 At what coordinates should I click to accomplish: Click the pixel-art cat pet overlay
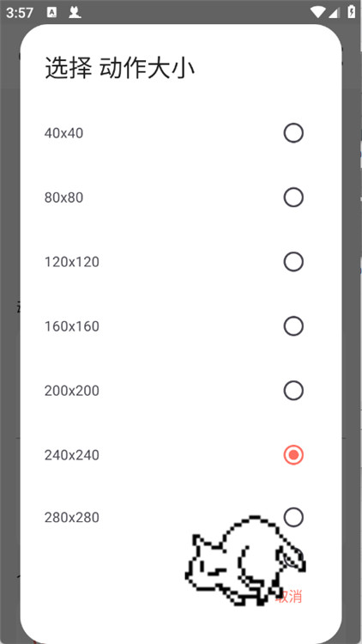click(x=245, y=561)
